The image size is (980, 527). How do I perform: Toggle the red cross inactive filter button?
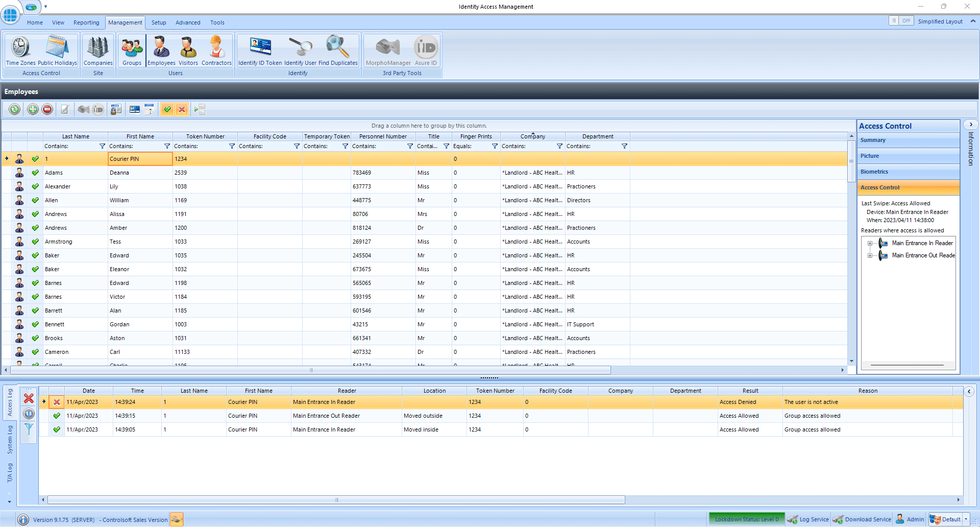coord(182,109)
